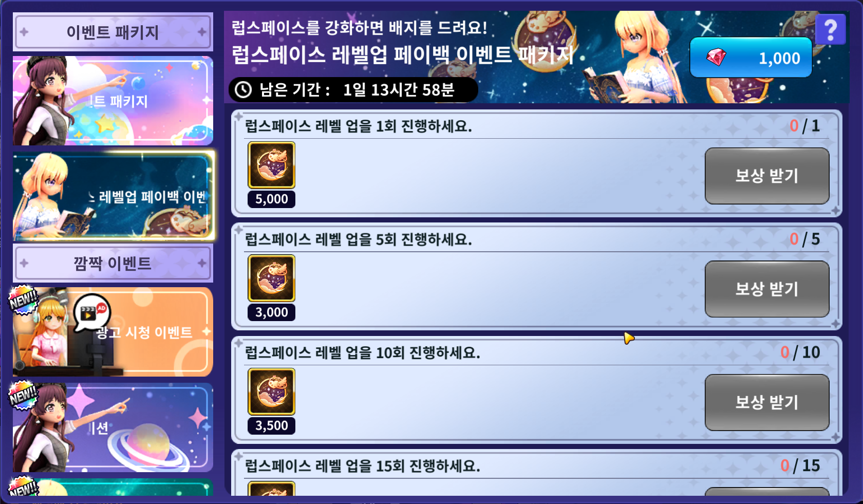Select the 3,000 badge reward icon

(272, 278)
